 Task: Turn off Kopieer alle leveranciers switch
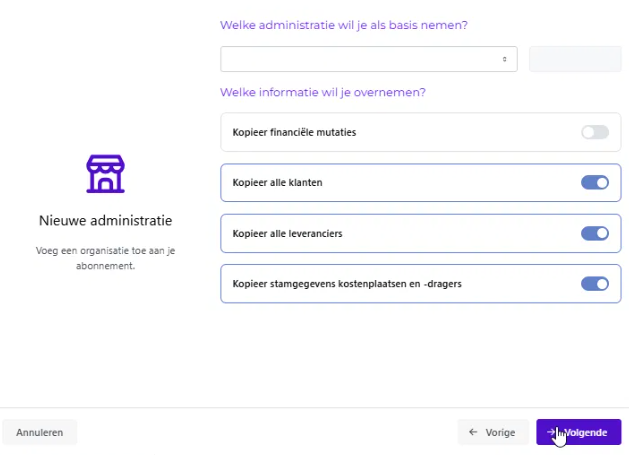click(595, 233)
